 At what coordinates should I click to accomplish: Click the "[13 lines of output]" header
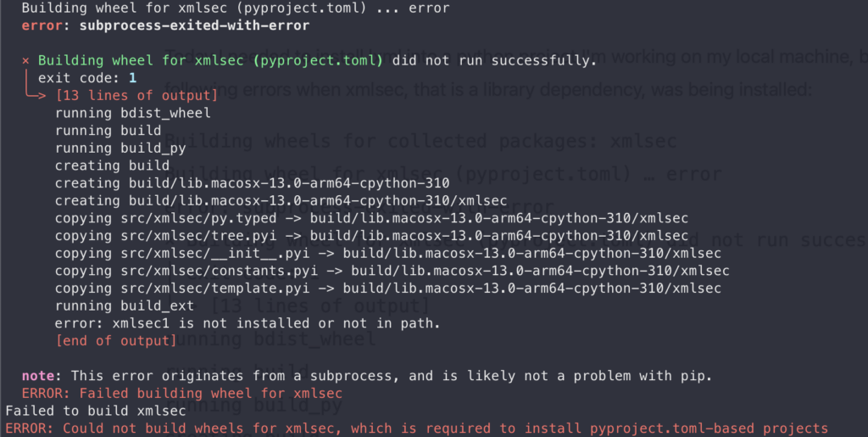click(136, 94)
